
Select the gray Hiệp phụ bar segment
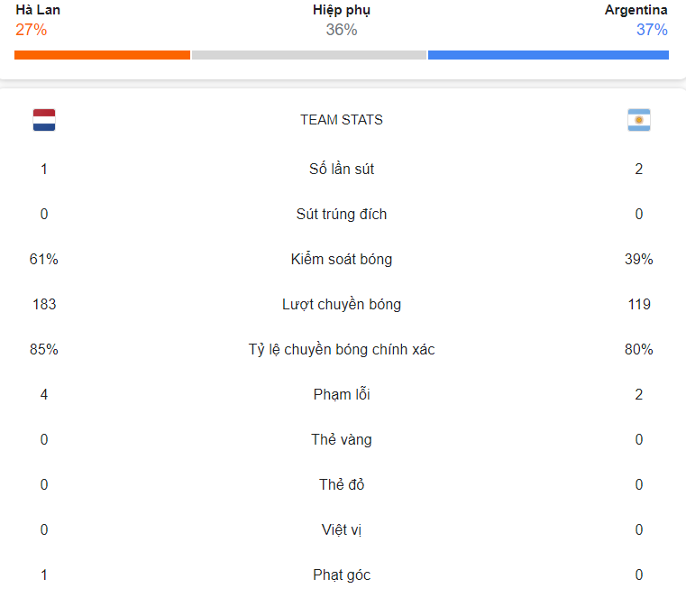click(x=309, y=55)
